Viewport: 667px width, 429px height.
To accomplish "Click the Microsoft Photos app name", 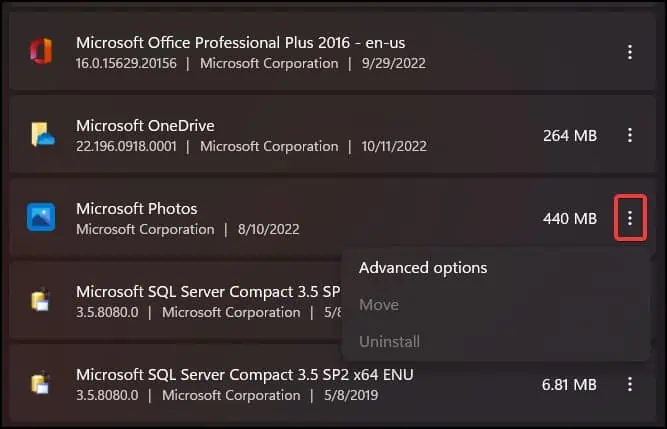I will 137,209.
